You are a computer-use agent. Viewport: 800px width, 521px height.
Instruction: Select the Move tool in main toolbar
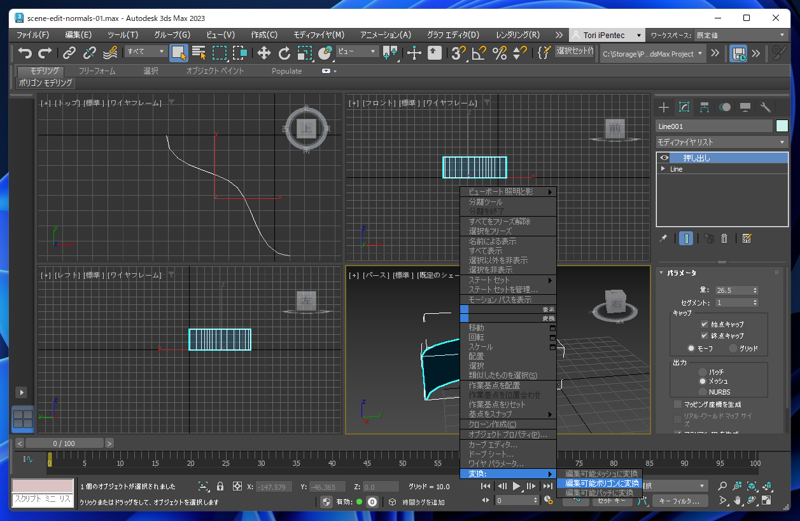(264, 53)
